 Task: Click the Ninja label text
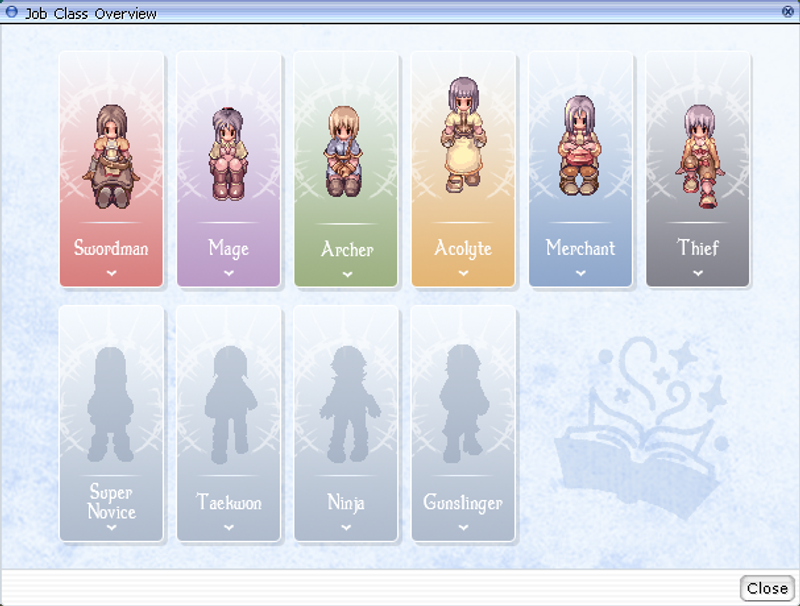(346, 503)
